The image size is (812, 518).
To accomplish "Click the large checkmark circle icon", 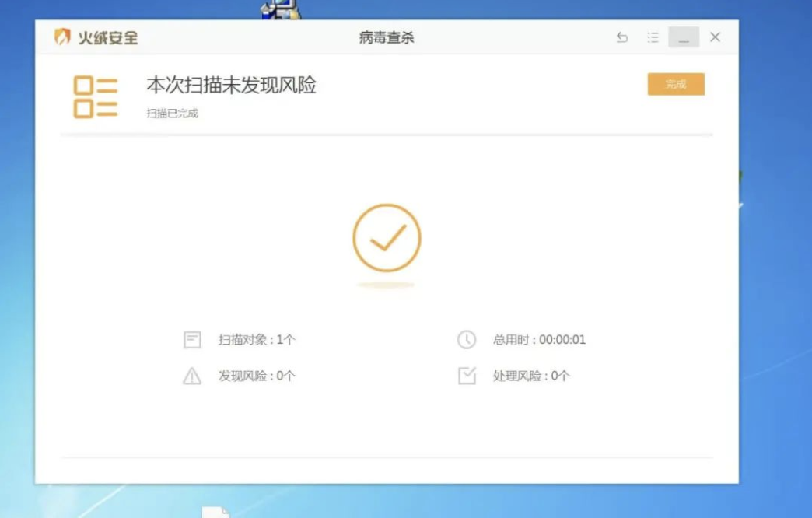I will 387,238.
